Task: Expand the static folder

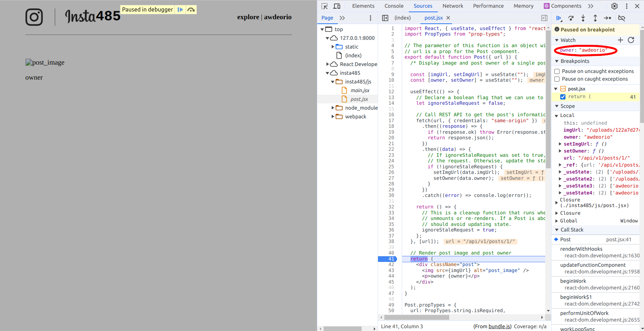Action: [333, 47]
